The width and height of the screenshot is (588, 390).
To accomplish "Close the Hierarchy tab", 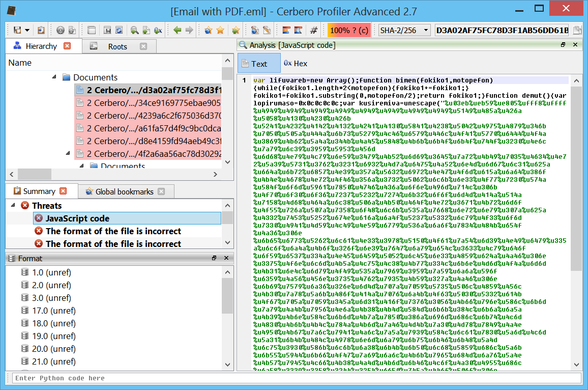I will (67, 46).
